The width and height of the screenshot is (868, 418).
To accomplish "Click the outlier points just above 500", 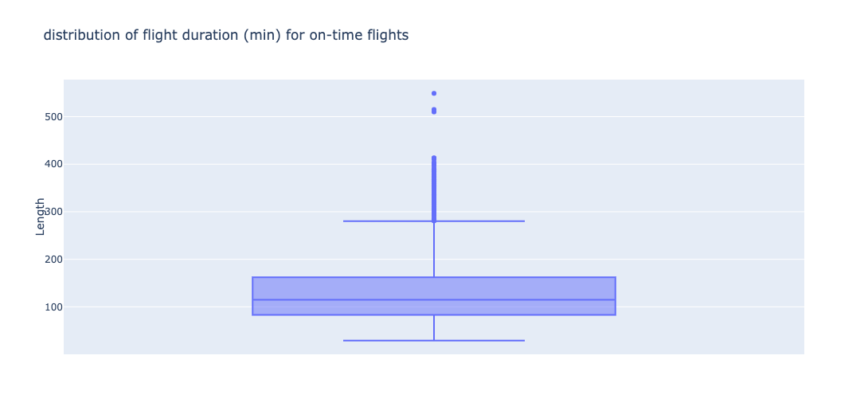I will coord(434,111).
